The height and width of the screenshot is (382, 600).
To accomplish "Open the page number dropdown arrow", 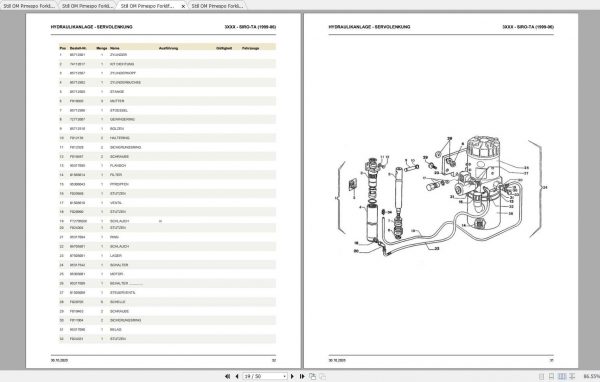I will pos(284,377).
